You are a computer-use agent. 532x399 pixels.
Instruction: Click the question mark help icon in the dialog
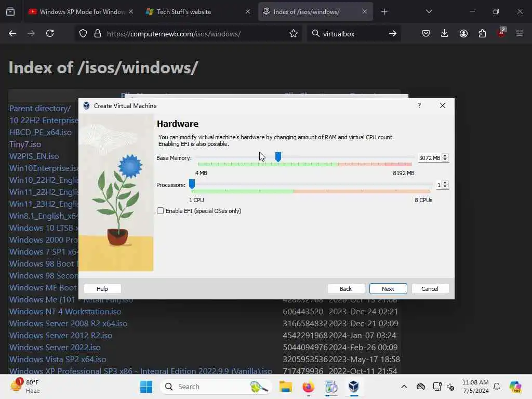pyautogui.click(x=419, y=105)
